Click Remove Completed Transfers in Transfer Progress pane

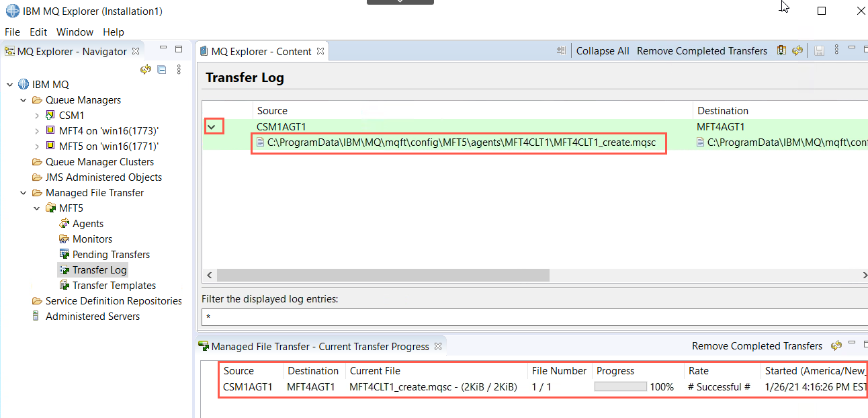pyautogui.click(x=757, y=346)
